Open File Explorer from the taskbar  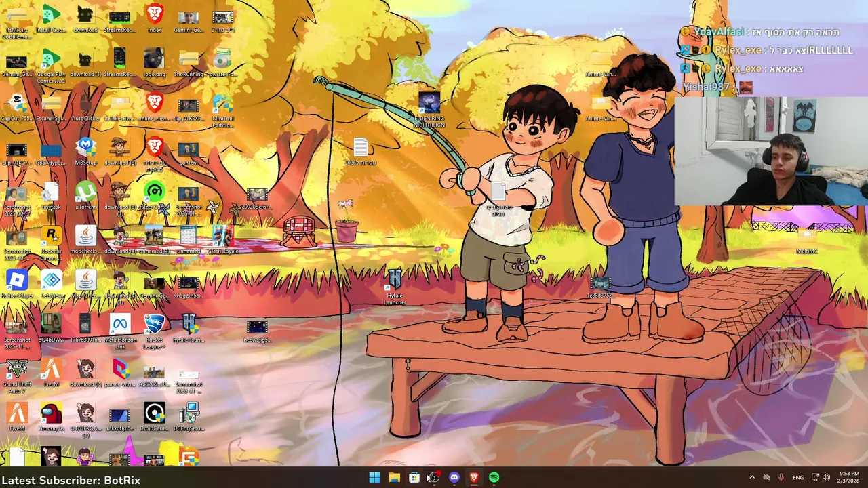tap(394, 477)
